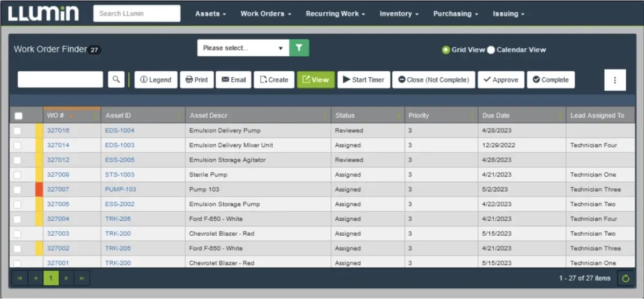Click the Start Timer button
This screenshot has width=644, height=299.
(x=364, y=80)
